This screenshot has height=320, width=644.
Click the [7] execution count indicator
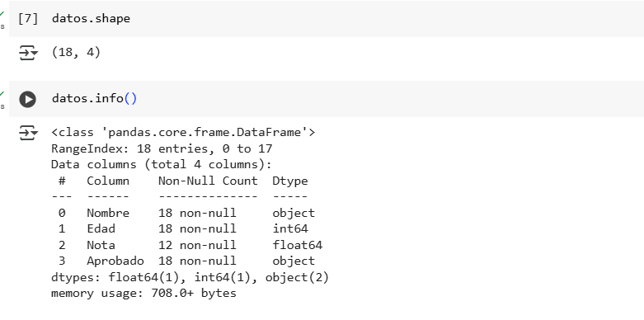coord(28,18)
